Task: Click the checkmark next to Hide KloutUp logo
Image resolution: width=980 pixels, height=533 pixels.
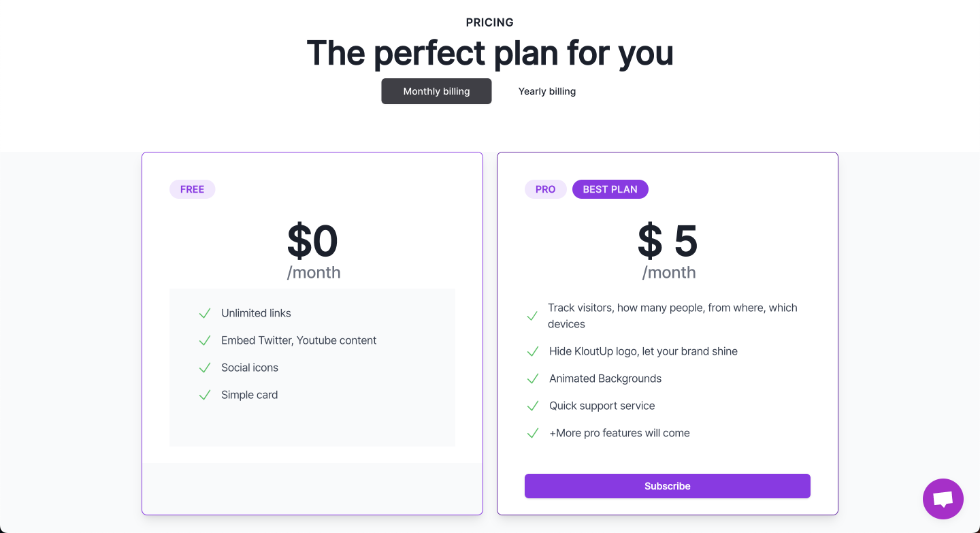Action: (532, 351)
